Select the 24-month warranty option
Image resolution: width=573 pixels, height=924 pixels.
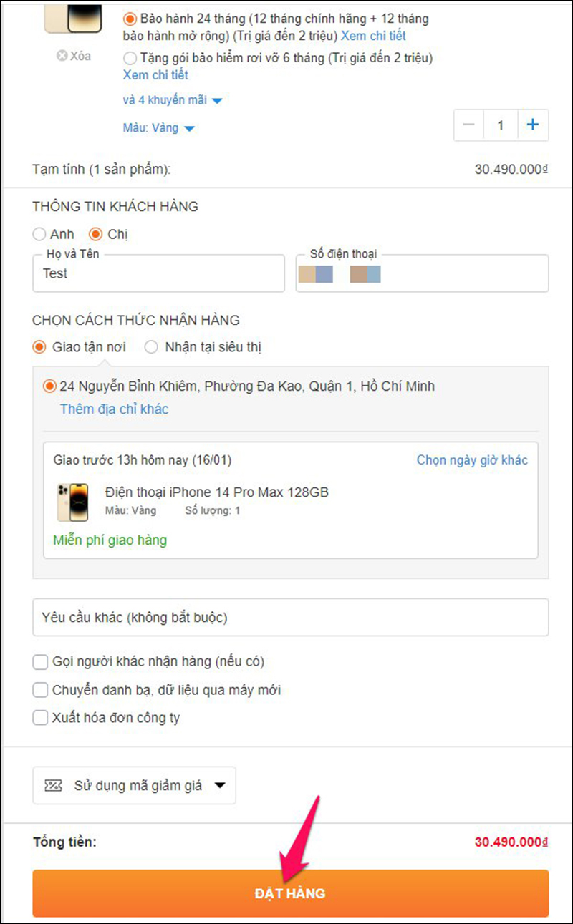pos(130,19)
